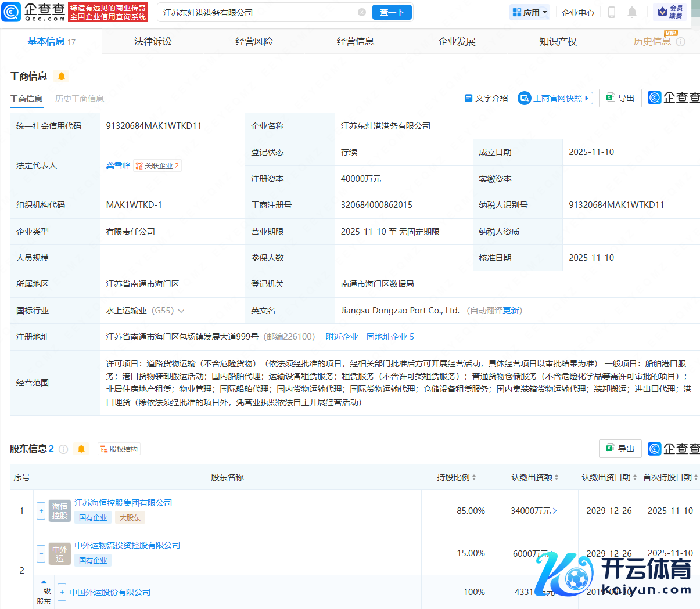Viewport: 700px width, 609px height.
Task: Switch to the 知识产权 tab
Action: click(x=558, y=41)
